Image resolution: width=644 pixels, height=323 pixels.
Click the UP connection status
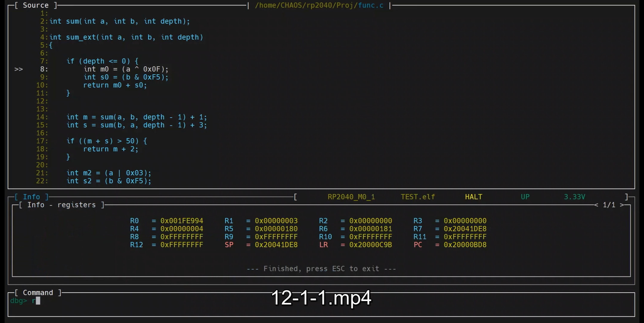(x=525, y=197)
